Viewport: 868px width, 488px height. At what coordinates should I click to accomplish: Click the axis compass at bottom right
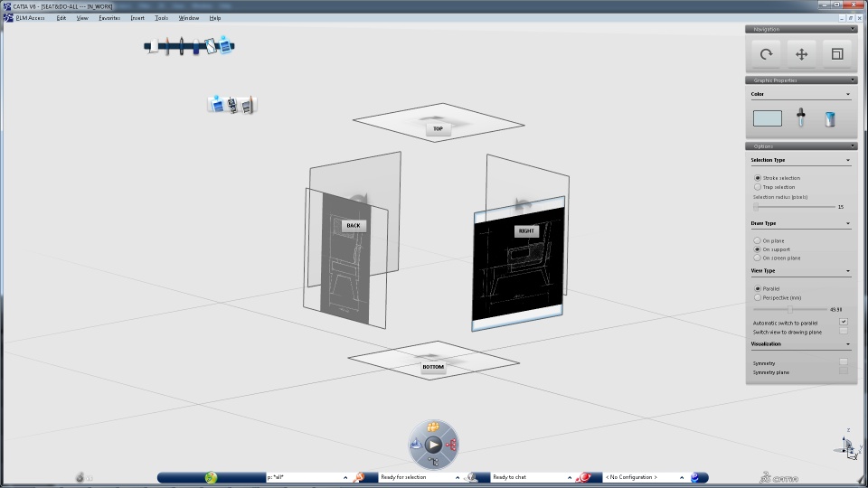pos(849,446)
